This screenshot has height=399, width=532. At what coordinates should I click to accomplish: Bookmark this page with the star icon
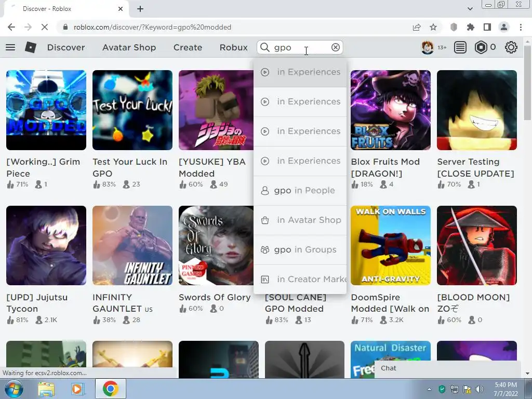[433, 27]
